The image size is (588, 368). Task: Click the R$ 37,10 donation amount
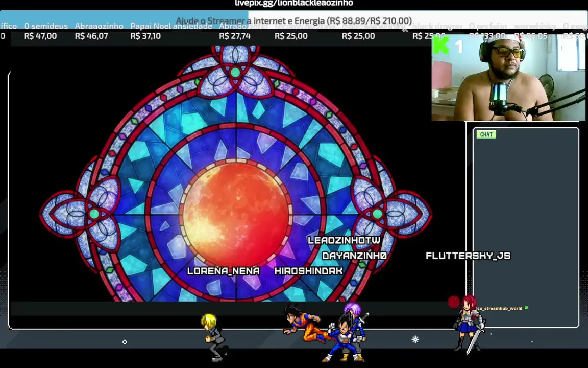145,36
